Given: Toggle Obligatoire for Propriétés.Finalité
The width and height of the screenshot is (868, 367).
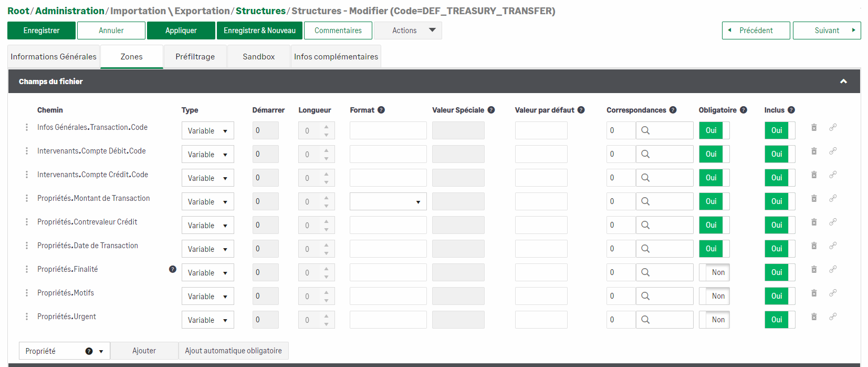Looking at the screenshot, I should point(714,272).
